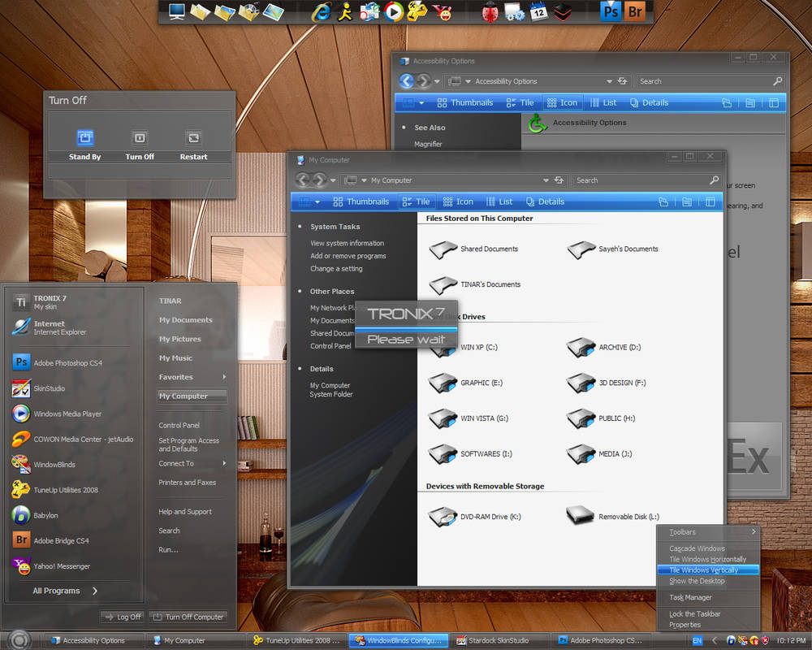
Task: Click the Turn Off power icon
Action: [x=140, y=137]
